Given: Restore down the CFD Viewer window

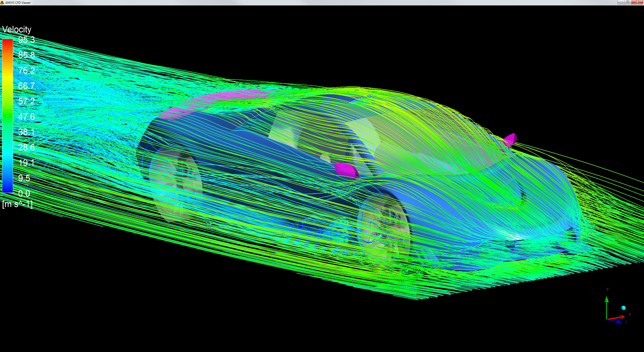Looking at the screenshot, I should pos(627,2).
